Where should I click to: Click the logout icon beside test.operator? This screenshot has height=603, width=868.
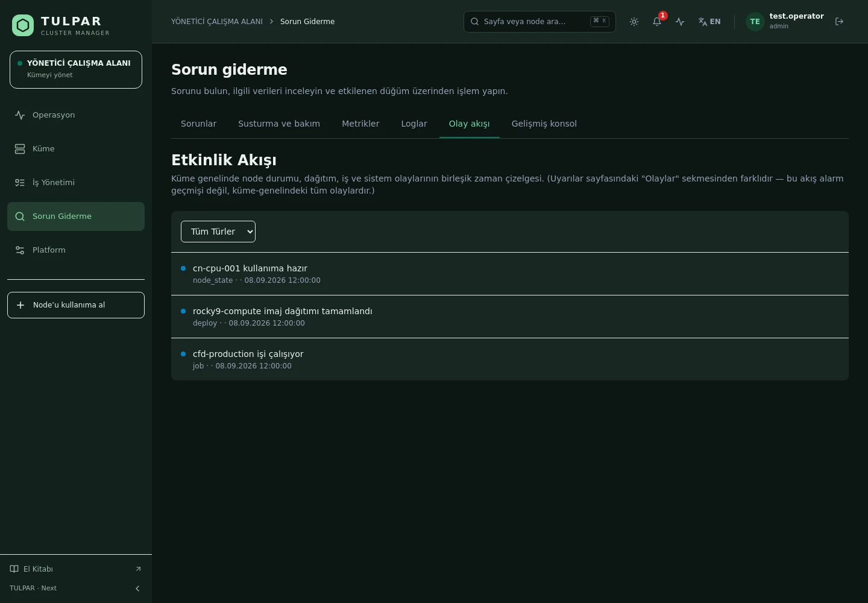(x=839, y=22)
